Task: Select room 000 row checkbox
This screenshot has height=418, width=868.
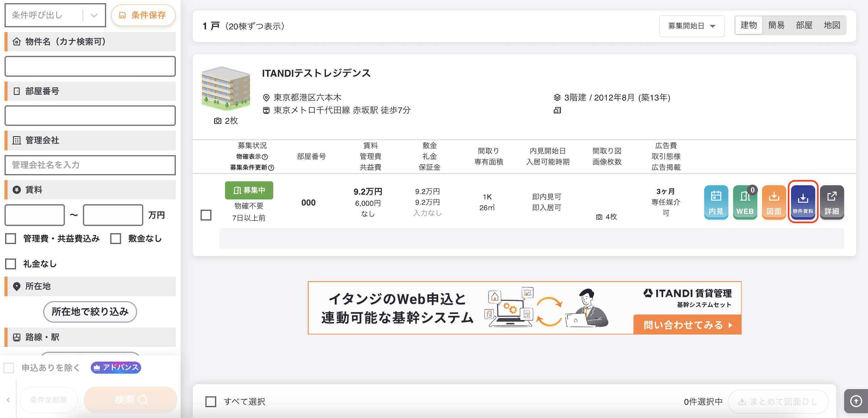Action: [206, 215]
